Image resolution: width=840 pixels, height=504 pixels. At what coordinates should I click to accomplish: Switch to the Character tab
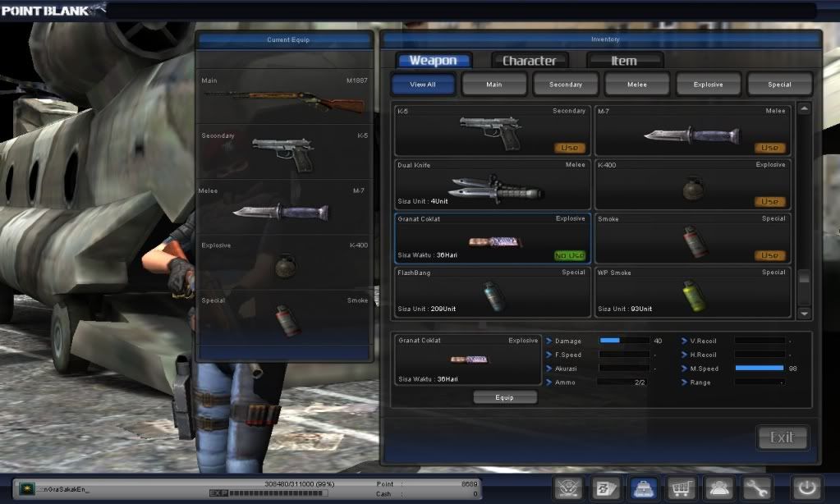pos(530,61)
